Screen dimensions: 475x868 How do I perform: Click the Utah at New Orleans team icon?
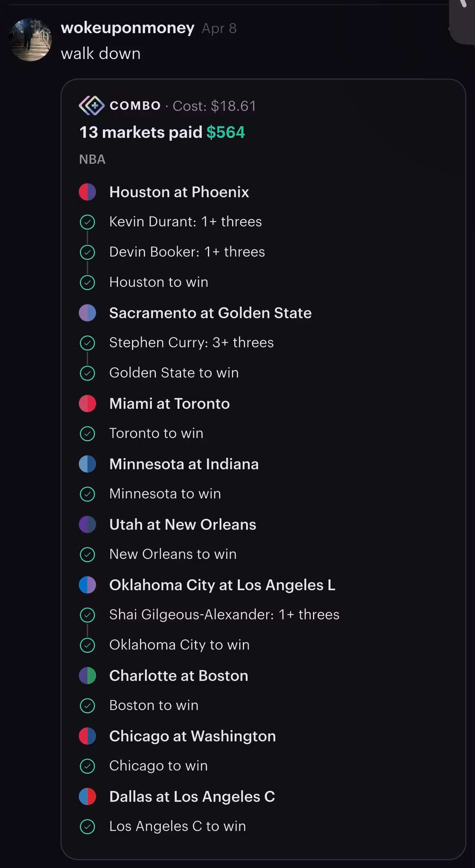coord(87,524)
